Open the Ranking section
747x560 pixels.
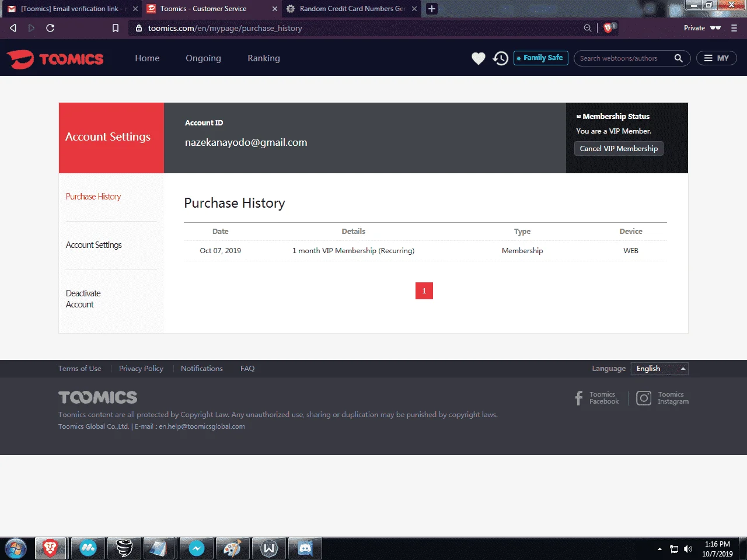[x=264, y=58]
